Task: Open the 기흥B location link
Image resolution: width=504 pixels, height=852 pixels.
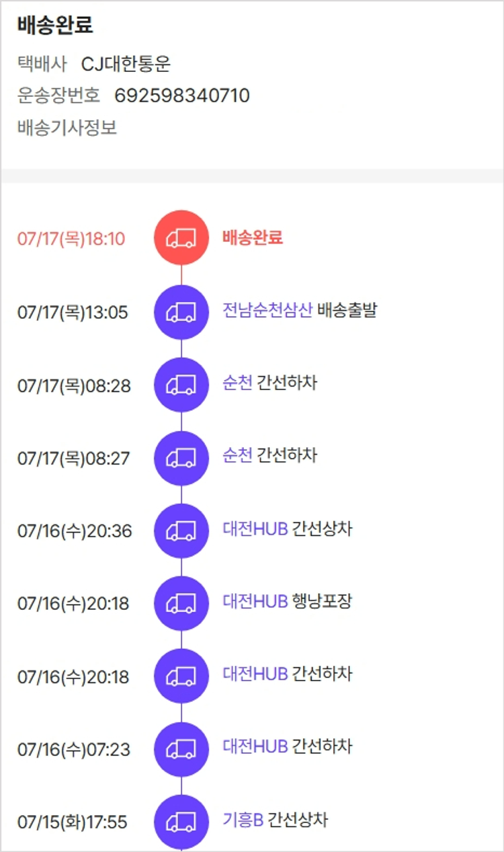Action: pyautogui.click(x=243, y=820)
